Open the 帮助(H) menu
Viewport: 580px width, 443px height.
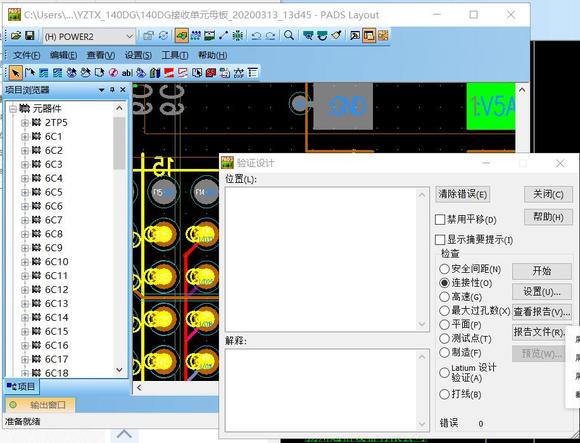tap(212, 55)
